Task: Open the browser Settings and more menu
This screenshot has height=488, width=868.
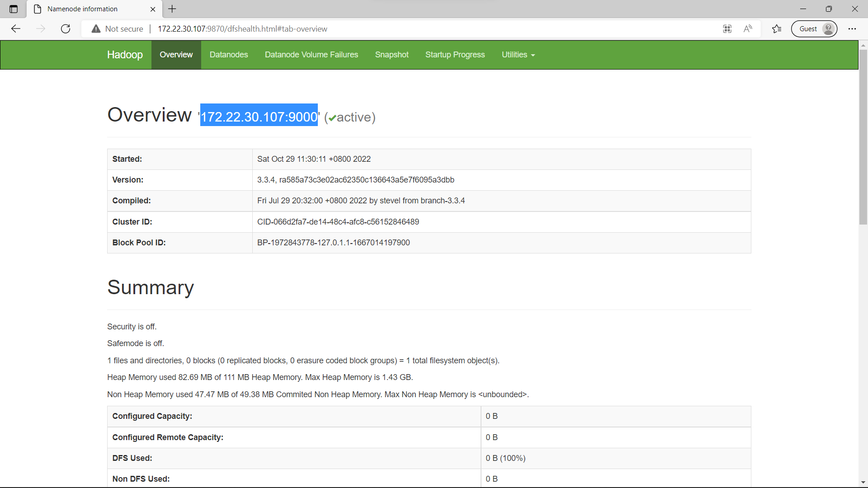Action: pos(853,28)
